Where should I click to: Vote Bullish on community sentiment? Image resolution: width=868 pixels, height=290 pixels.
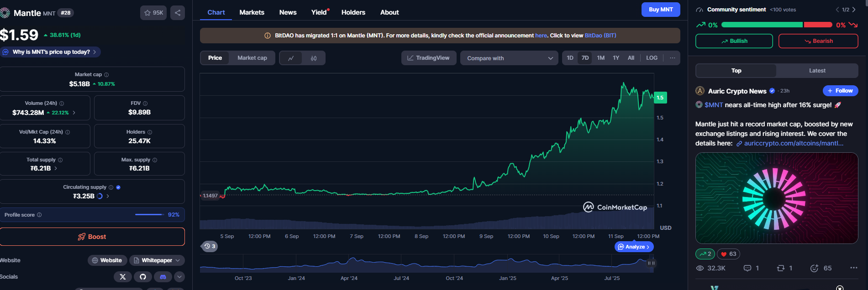pos(734,41)
